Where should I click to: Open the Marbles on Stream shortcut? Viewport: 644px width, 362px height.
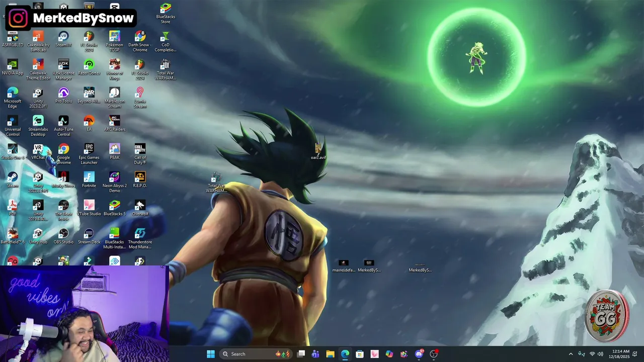click(114, 98)
